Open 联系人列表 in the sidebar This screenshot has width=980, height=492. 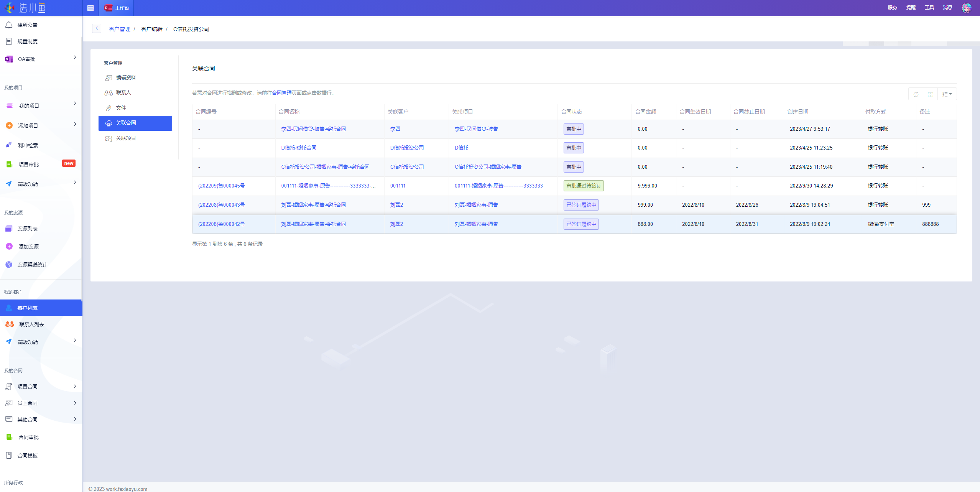pyautogui.click(x=31, y=324)
